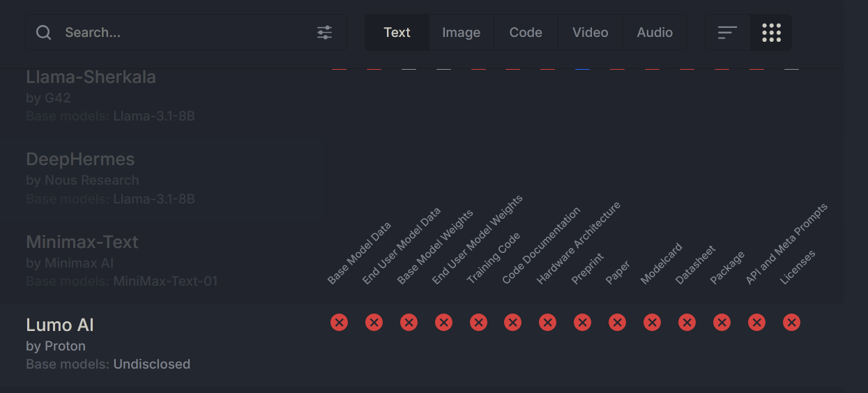Click 'Llama-3.1-8B' under Llama-Sherkala
This screenshot has height=393, width=868.
(x=154, y=116)
